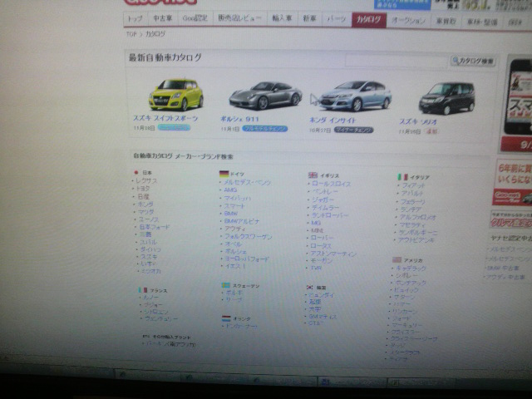This screenshot has width=532, height=399.
Task: Open the 三菱 brand link
Action: (x=145, y=234)
